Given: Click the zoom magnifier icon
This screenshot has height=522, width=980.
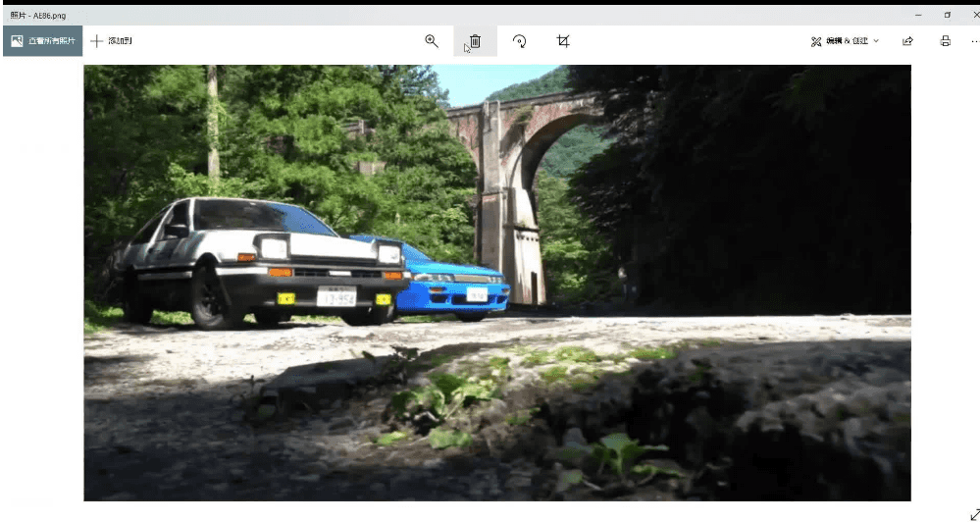Looking at the screenshot, I should pos(431,41).
